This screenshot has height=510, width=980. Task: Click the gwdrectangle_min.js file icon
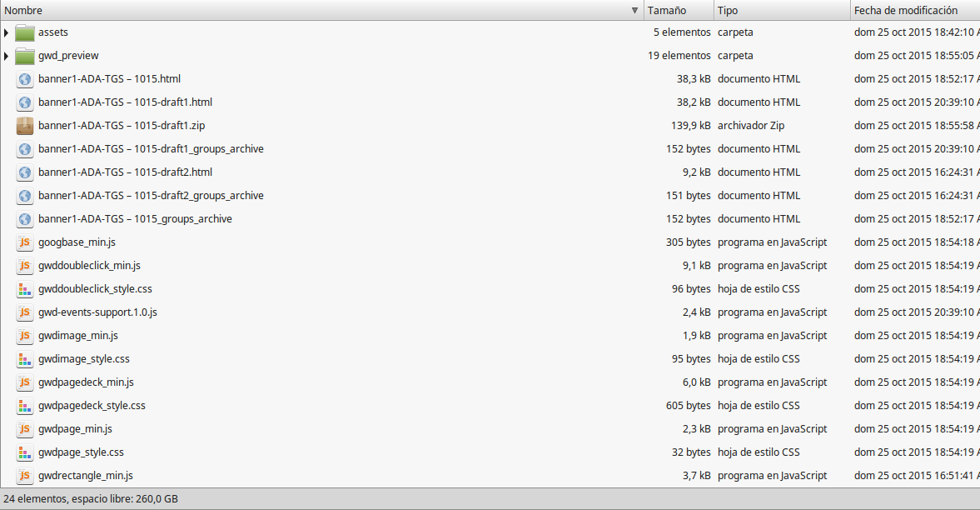(x=25, y=476)
